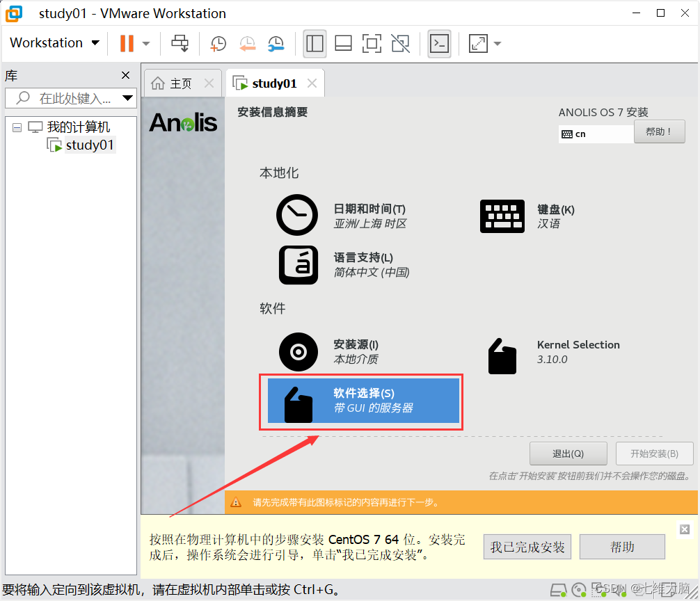Take a snapshot of the virtual machine

pos(218,44)
